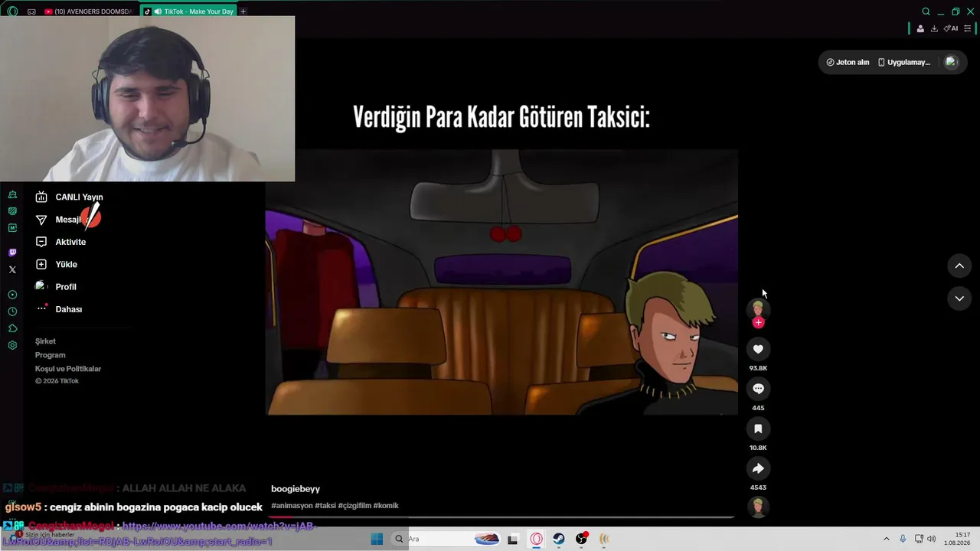Click the Uygulamay... get app button
This screenshot has width=980, height=551.
(904, 62)
